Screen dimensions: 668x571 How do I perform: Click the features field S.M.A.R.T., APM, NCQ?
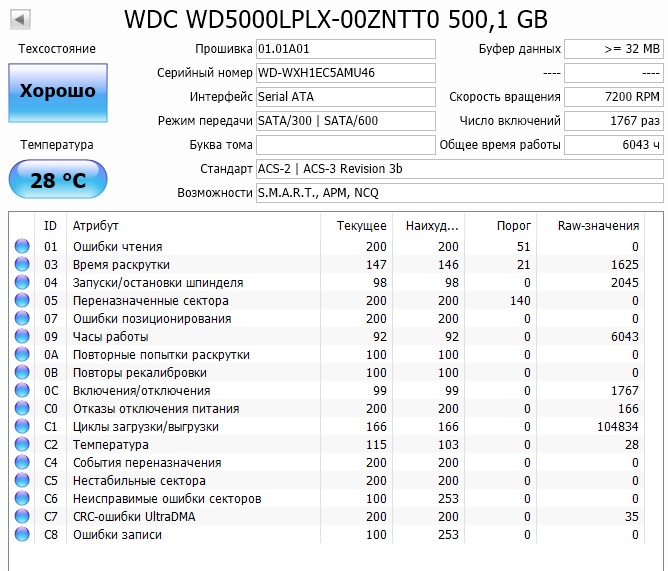(460, 193)
